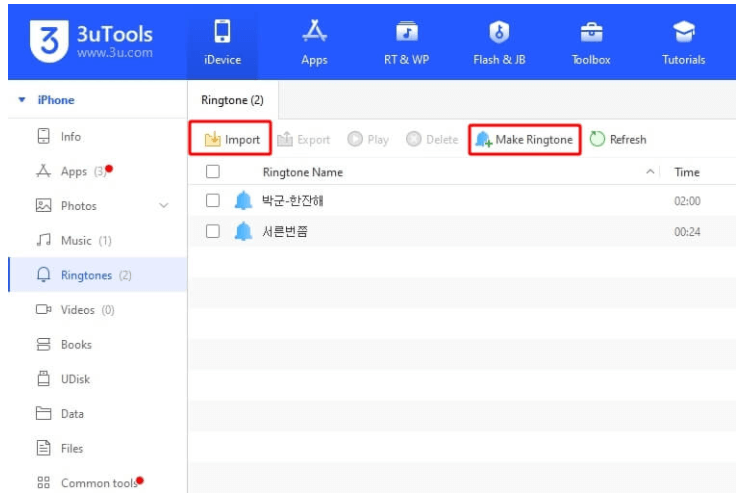Click the 3uTools logo
The height and width of the screenshot is (497, 744).
48,41
